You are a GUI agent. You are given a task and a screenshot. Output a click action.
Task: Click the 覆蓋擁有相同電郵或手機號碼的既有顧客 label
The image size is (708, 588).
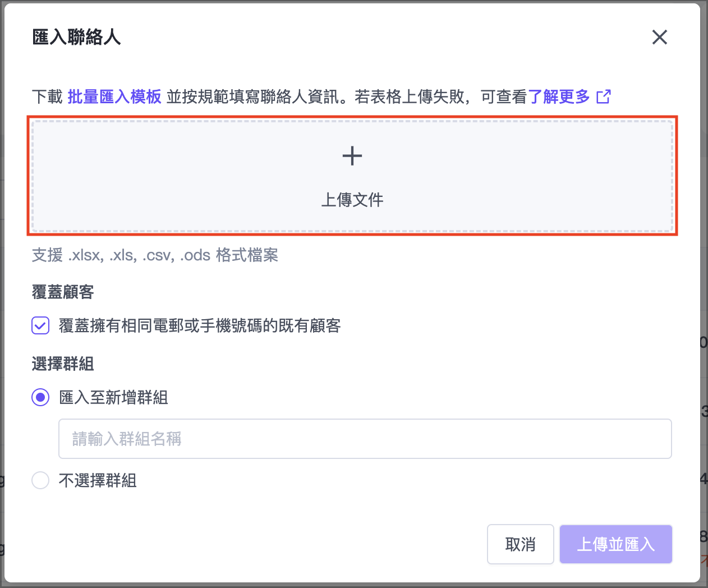200,325
